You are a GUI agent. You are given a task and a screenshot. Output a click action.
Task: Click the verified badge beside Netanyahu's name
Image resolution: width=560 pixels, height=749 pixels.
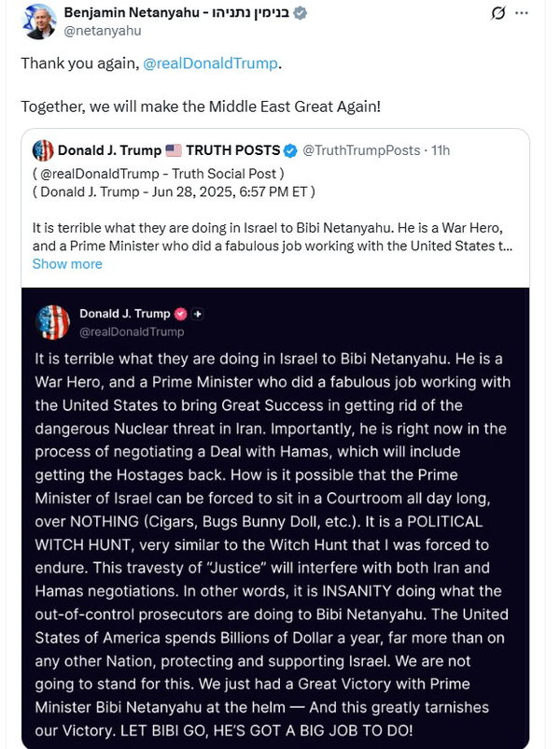tap(301, 13)
